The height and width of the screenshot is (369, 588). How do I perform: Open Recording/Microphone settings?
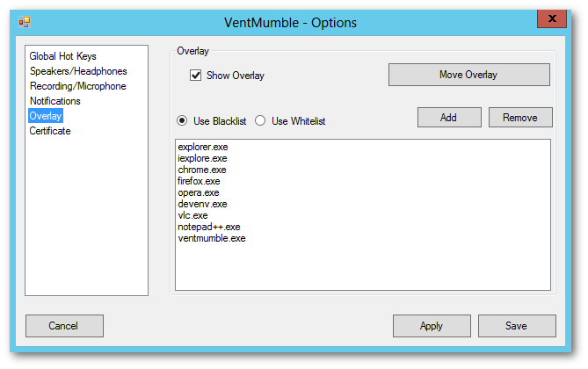78,86
